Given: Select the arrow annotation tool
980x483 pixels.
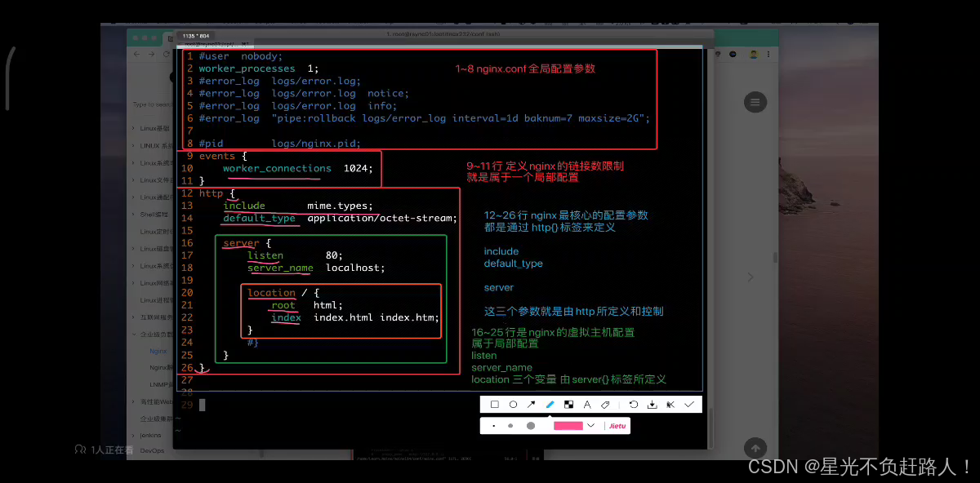Looking at the screenshot, I should pyautogui.click(x=532, y=404).
